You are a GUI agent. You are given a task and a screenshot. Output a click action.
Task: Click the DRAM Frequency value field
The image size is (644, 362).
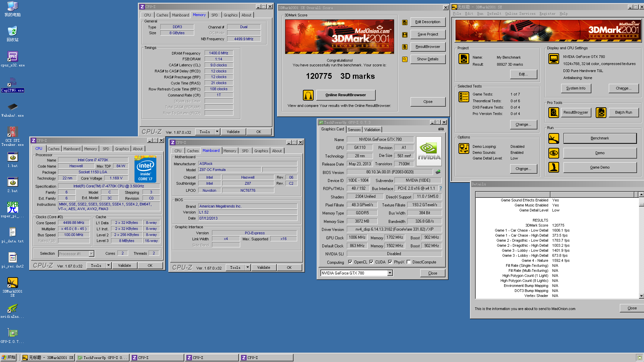(219, 53)
